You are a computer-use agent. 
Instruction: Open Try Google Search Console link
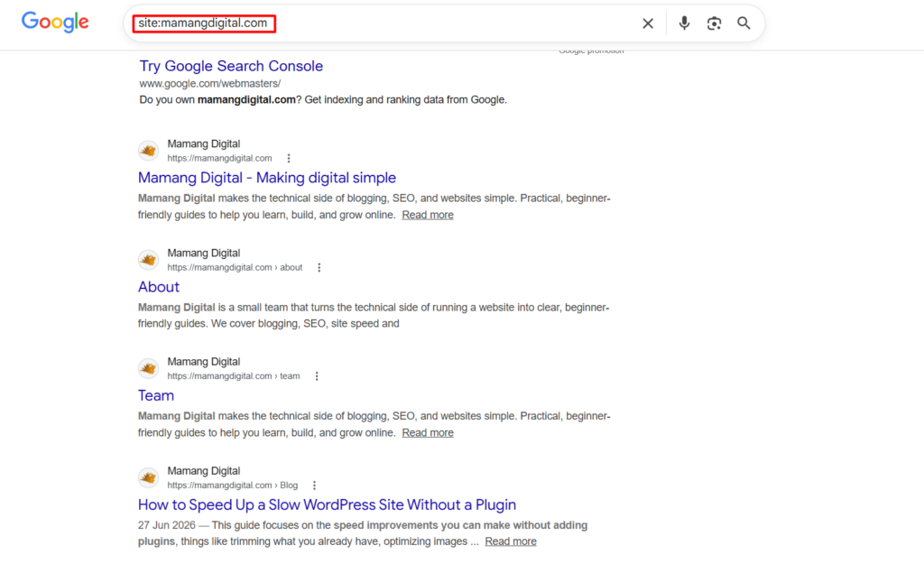click(x=231, y=66)
